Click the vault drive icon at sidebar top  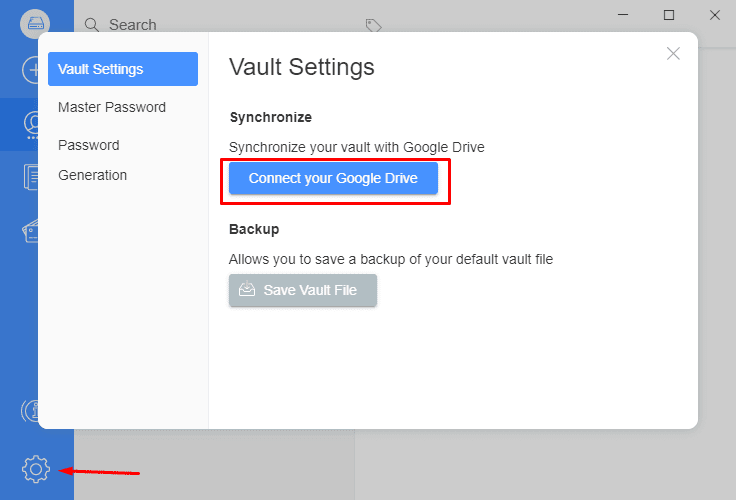[x=35, y=23]
